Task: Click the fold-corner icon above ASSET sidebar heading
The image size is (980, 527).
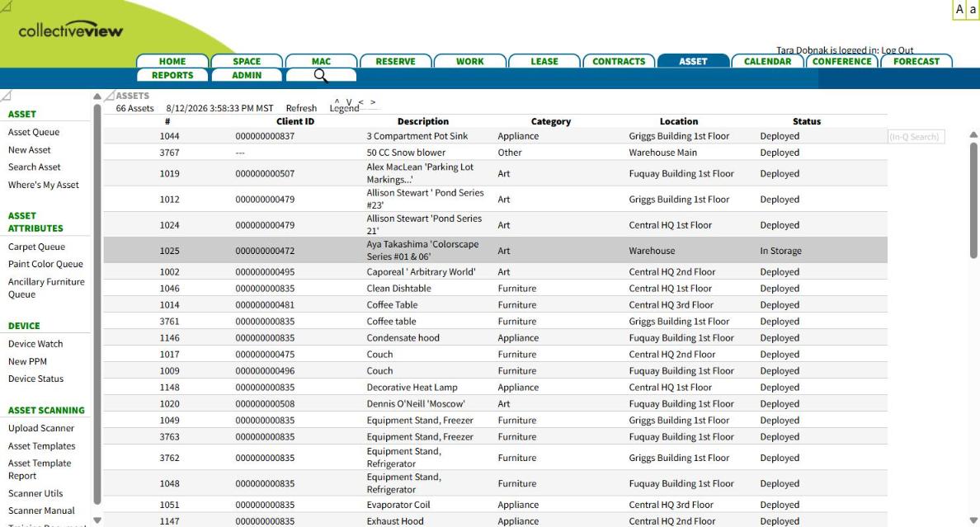Action: (x=6, y=96)
